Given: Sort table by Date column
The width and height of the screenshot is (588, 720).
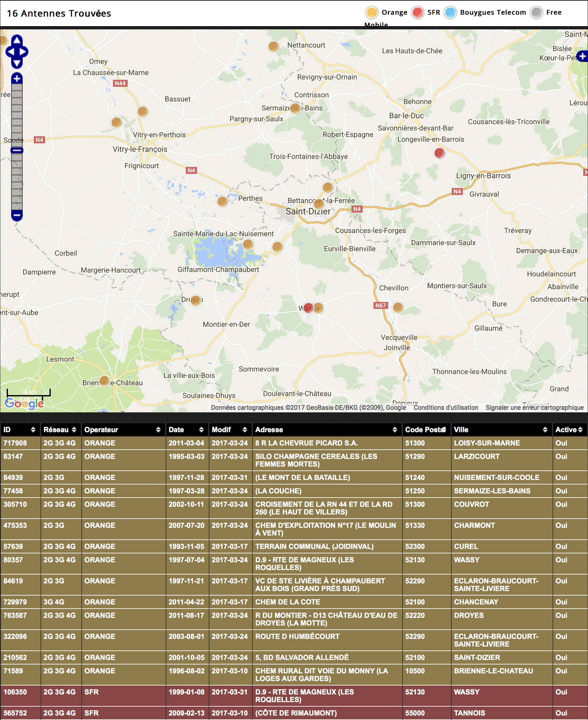Looking at the screenshot, I should pyautogui.click(x=187, y=430).
